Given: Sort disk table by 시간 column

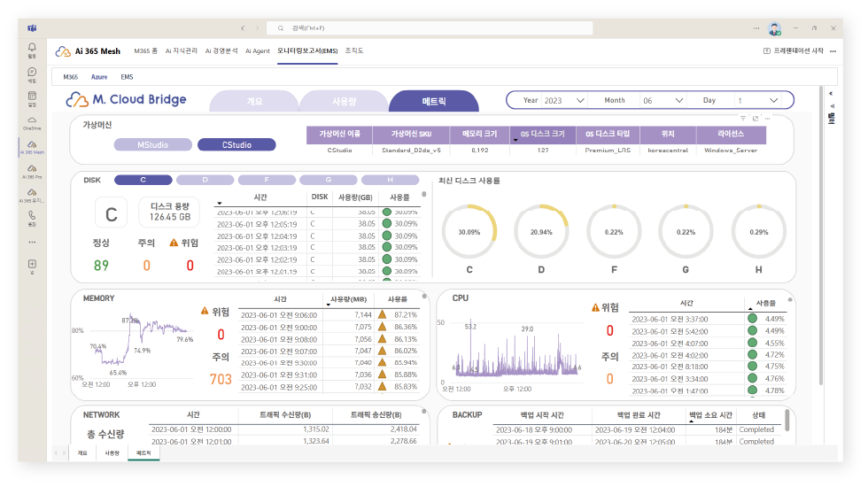Looking at the screenshot, I should (260, 197).
